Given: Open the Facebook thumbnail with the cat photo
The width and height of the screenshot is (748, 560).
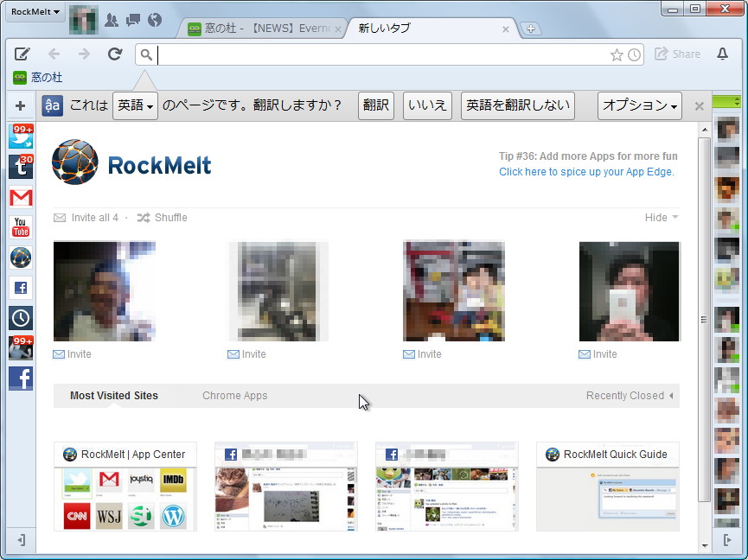Looking at the screenshot, I should 286,487.
